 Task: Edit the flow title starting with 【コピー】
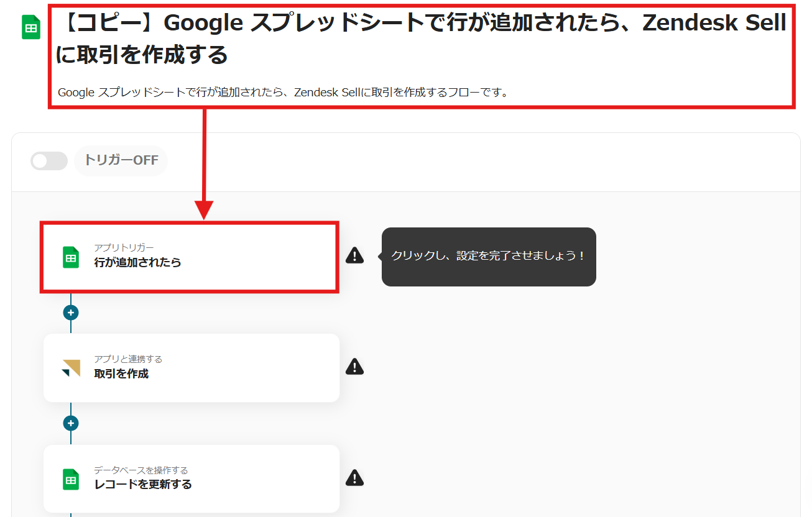[422, 39]
